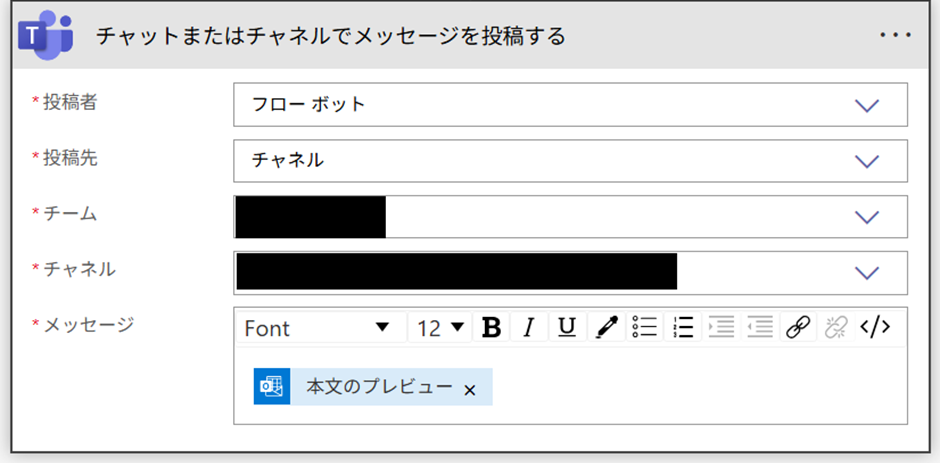Increase indent of message text

pos(722,327)
